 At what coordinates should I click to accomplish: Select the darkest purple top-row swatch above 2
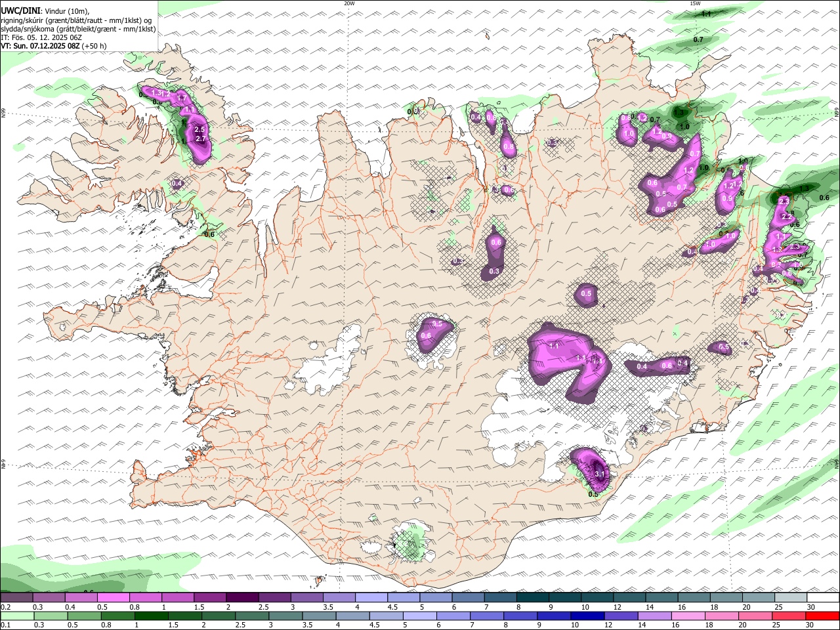point(241,598)
